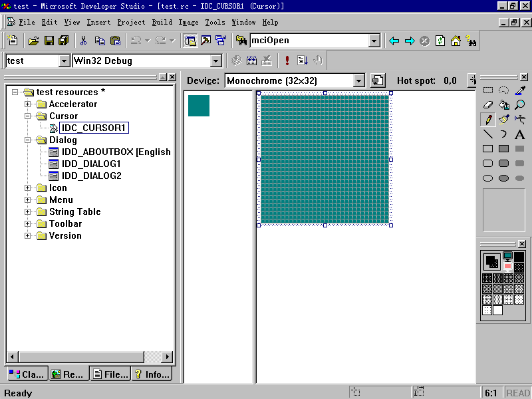Pick the screen color monitor swatch
Screen dimensions: 532x399
(x=507, y=256)
